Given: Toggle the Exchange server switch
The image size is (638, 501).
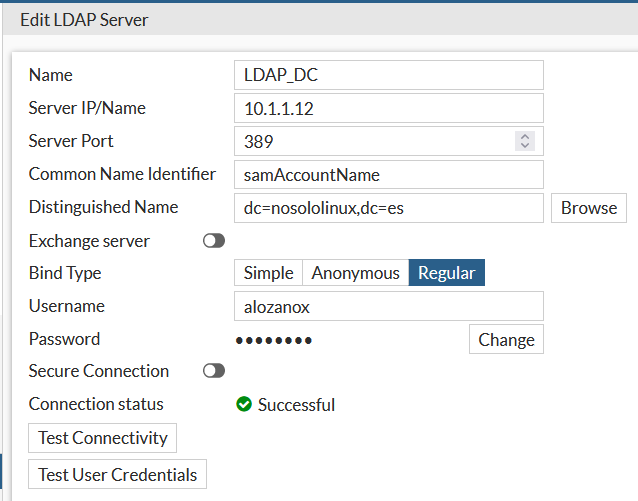Looking at the screenshot, I should (x=214, y=241).
